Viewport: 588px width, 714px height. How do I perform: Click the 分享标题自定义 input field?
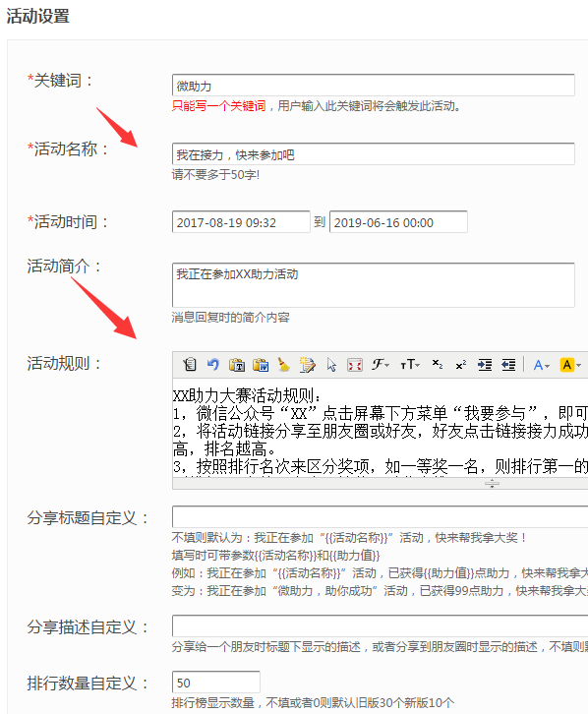pyautogui.click(x=380, y=516)
